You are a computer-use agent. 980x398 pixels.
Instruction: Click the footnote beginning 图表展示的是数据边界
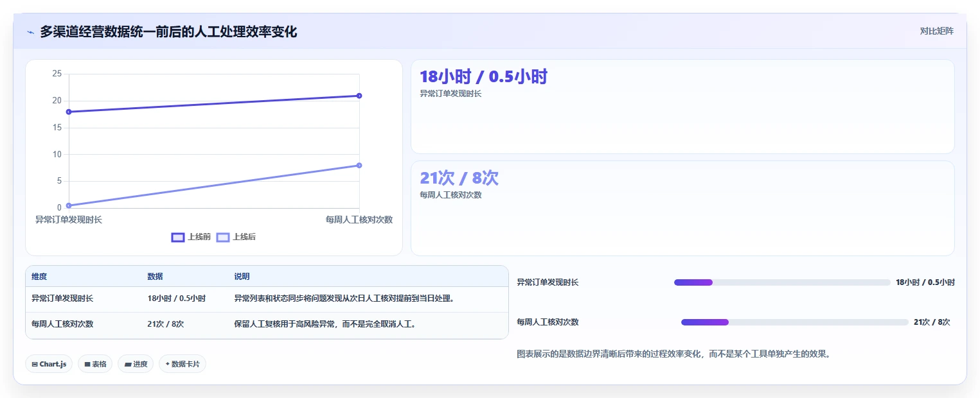[x=673, y=354]
